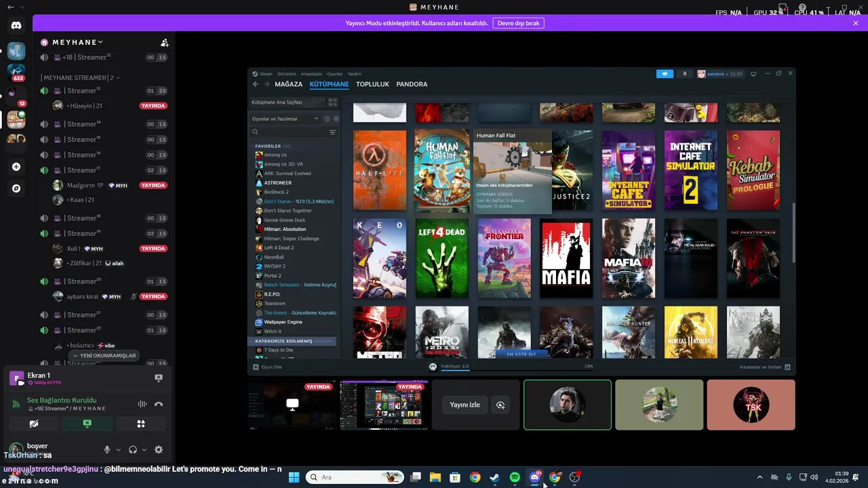
Task: Click the Steam announcements megaphone icon
Action: coord(665,74)
